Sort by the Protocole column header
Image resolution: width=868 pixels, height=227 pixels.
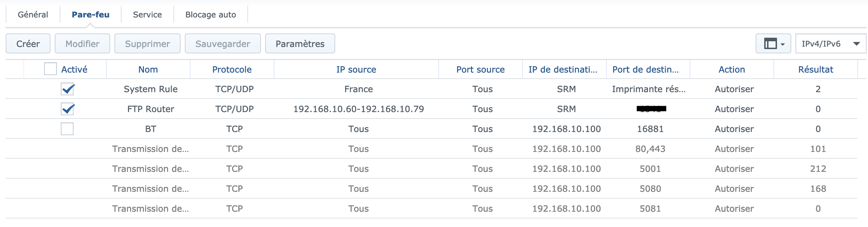click(232, 69)
